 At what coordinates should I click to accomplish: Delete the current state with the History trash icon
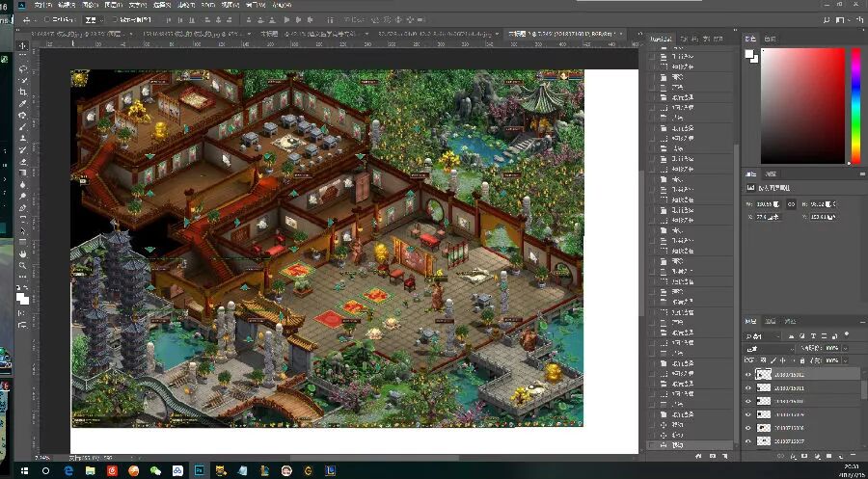tap(725, 456)
